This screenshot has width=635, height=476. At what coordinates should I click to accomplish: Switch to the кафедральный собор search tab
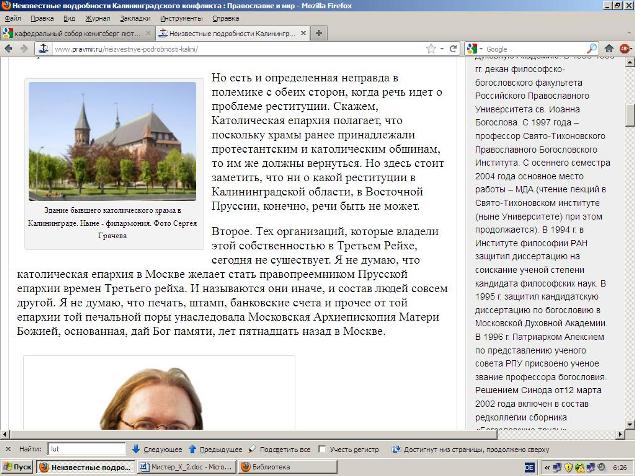point(77,33)
